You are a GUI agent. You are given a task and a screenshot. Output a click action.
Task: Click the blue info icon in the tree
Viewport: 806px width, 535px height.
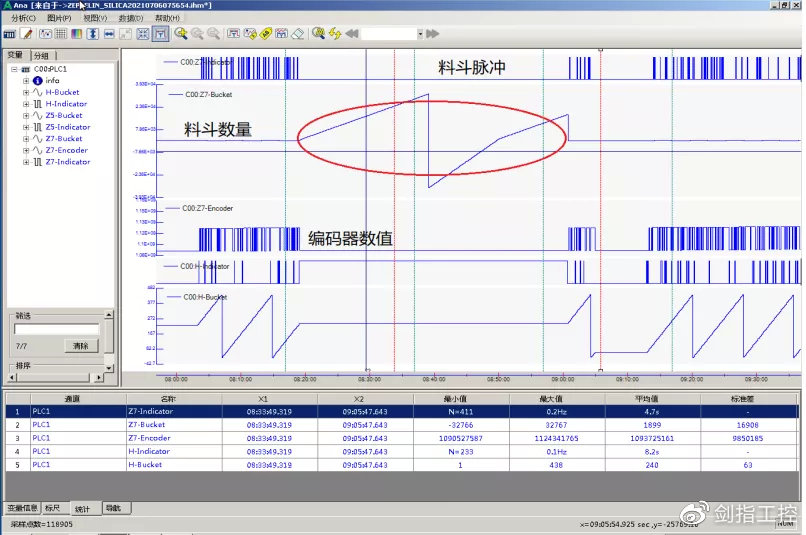pyautogui.click(x=38, y=81)
